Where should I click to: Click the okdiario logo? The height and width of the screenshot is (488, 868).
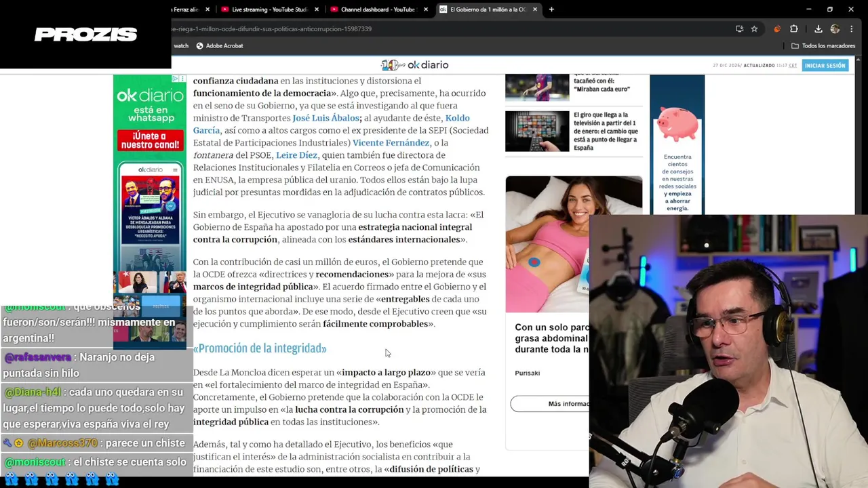(x=414, y=65)
